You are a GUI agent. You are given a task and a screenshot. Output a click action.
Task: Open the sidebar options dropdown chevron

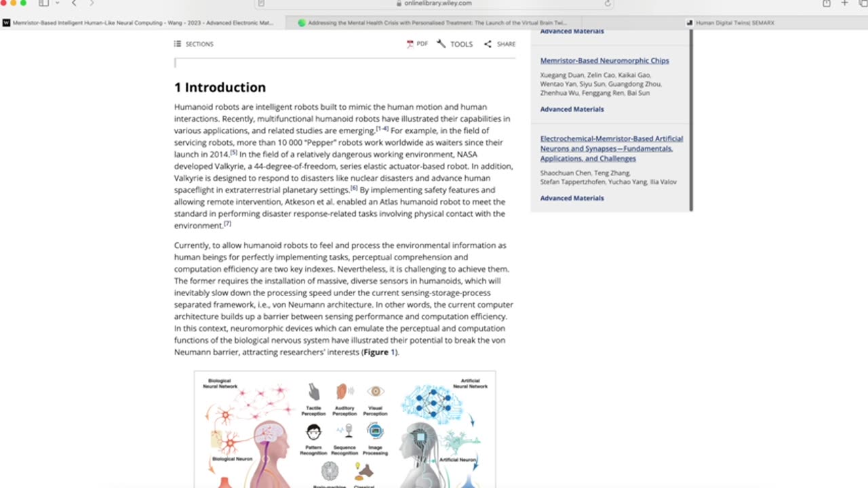tap(57, 3)
